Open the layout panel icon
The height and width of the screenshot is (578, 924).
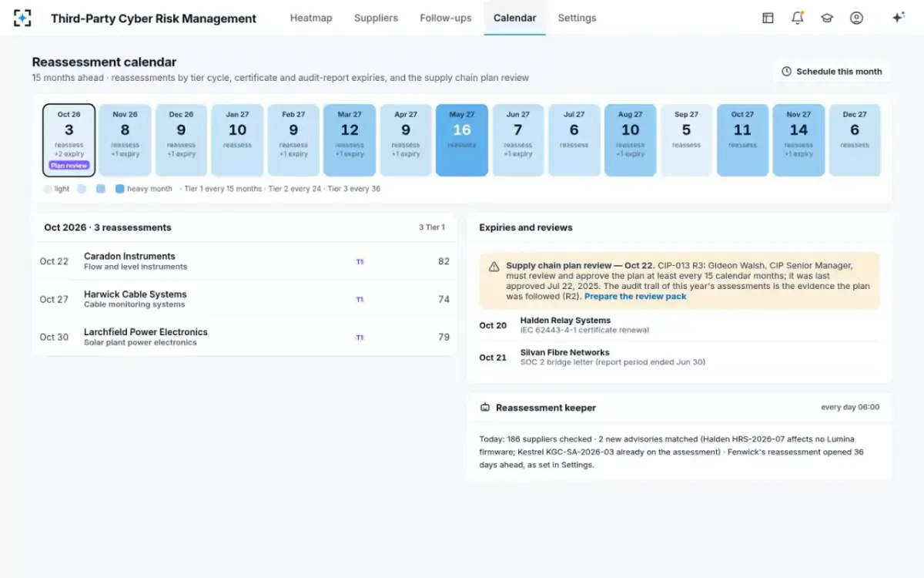pos(768,18)
